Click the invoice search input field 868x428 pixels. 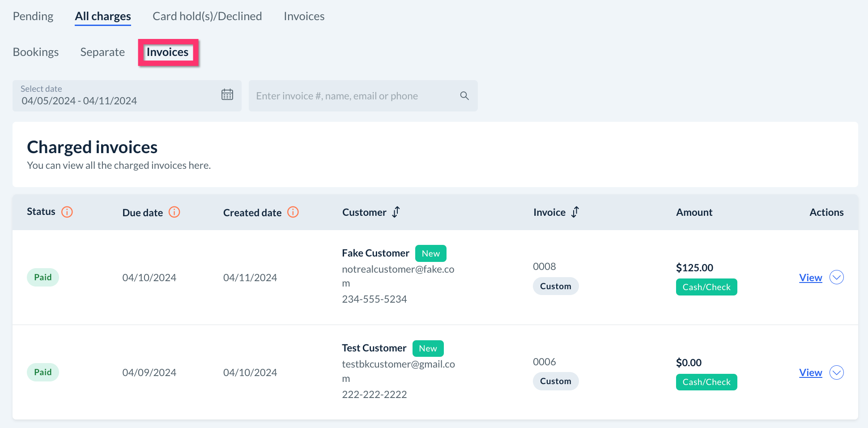coord(353,96)
